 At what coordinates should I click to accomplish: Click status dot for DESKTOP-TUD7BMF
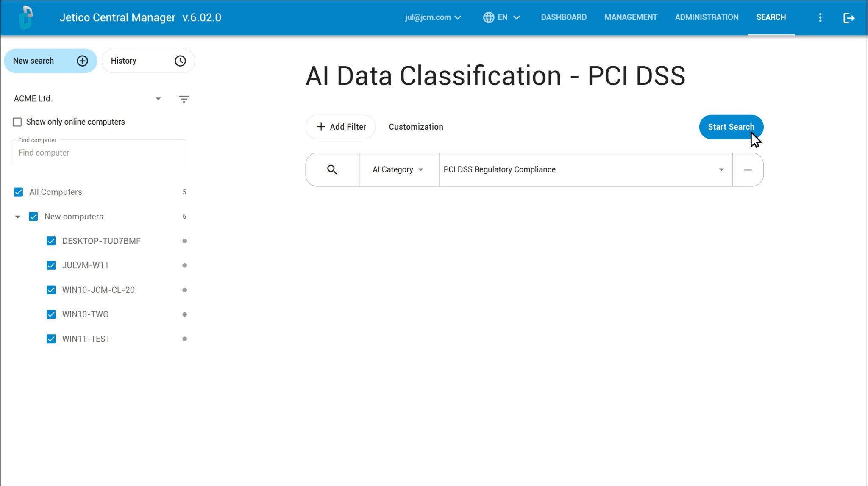click(x=184, y=241)
